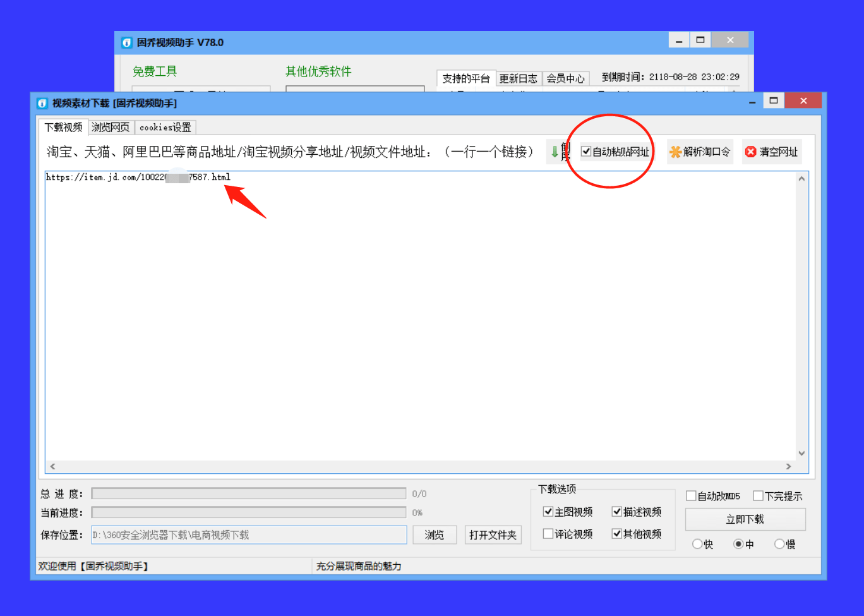Click the 打开文件夹 button
The image size is (864, 616).
pyautogui.click(x=493, y=534)
